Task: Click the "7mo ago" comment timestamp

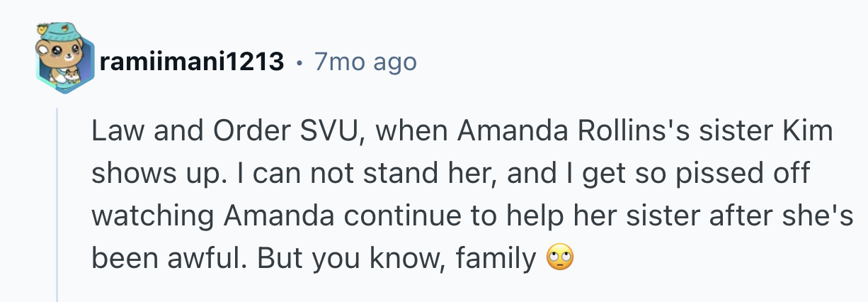Action: [x=365, y=63]
